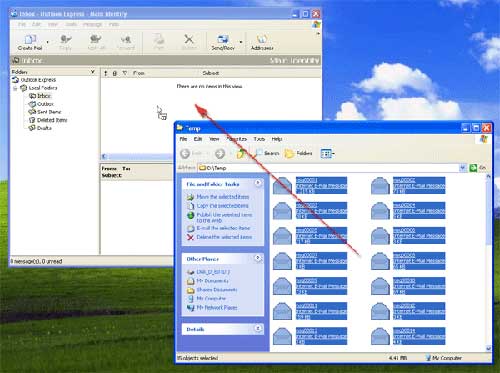Open the address bar dropdown arrow
Viewport: 500px width, 373px height.
tap(463, 168)
